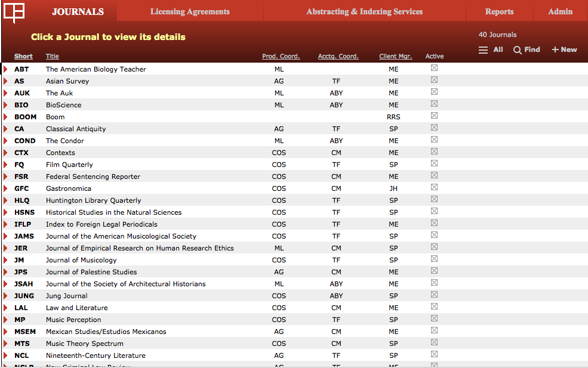588x368 pixels.
Task: Open Federal Sentencing Reporter journal
Action: pyautogui.click(x=93, y=177)
